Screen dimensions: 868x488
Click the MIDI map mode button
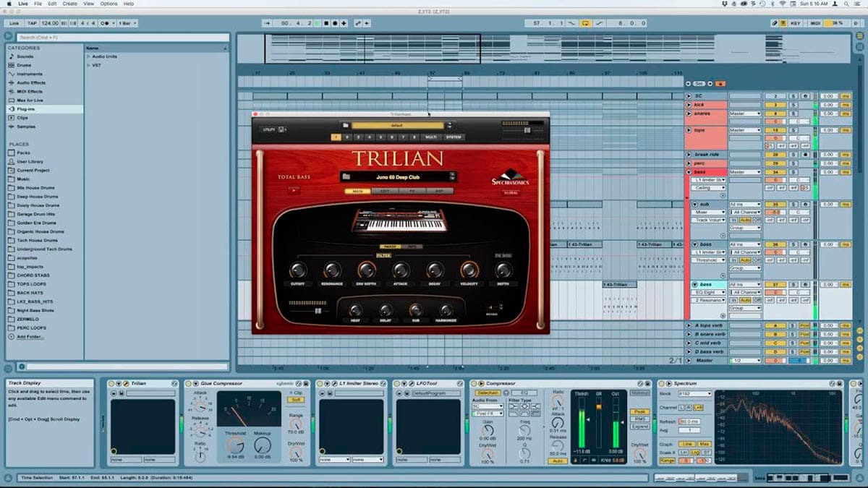pyautogui.click(x=817, y=23)
